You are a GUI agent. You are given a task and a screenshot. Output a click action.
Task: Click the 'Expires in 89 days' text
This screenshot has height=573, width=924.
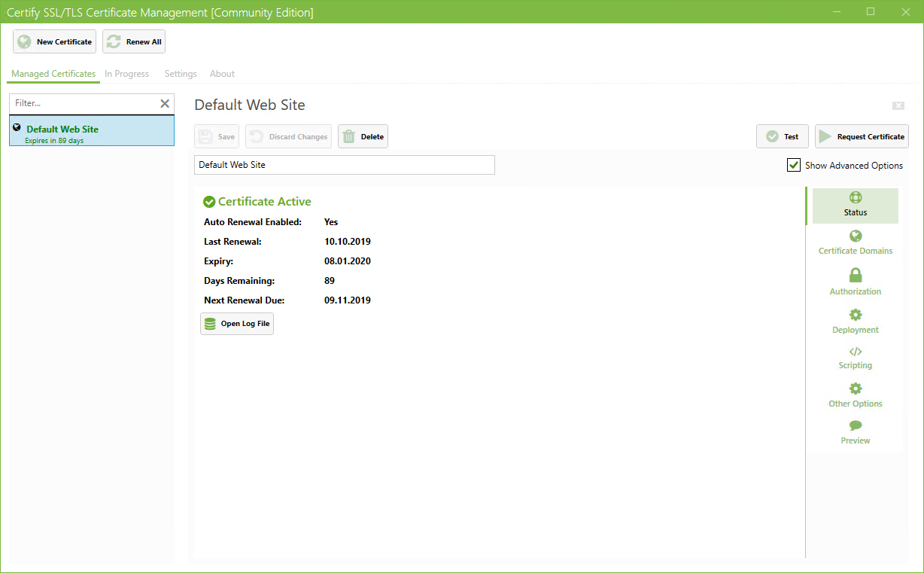click(x=54, y=141)
